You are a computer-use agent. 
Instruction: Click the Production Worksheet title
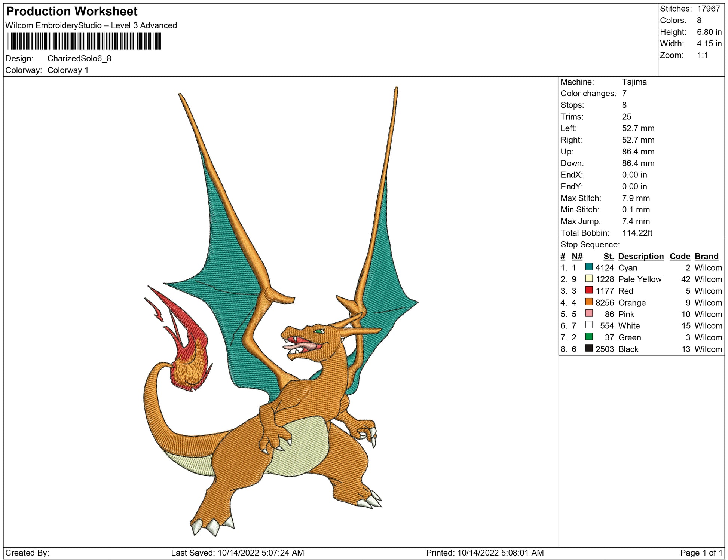coord(72,12)
